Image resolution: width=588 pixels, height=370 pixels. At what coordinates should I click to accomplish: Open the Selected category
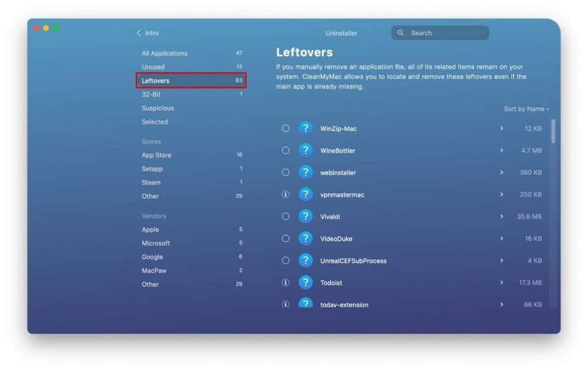[191, 122]
